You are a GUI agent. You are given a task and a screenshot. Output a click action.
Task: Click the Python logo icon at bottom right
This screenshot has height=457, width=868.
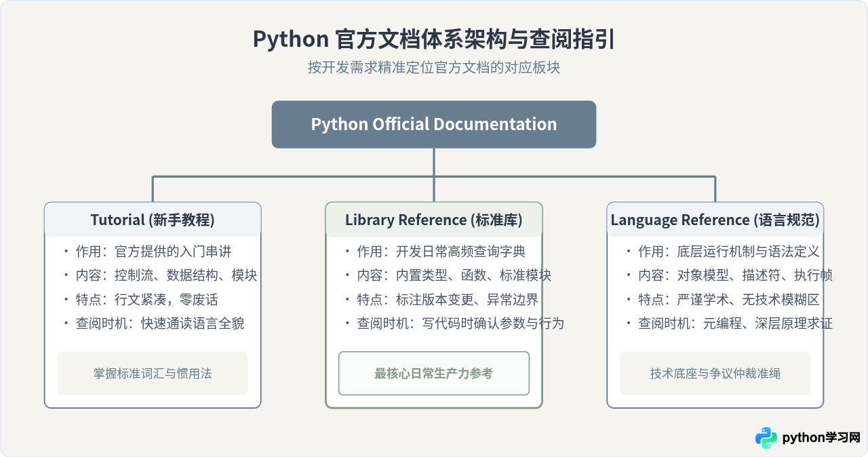click(766, 438)
